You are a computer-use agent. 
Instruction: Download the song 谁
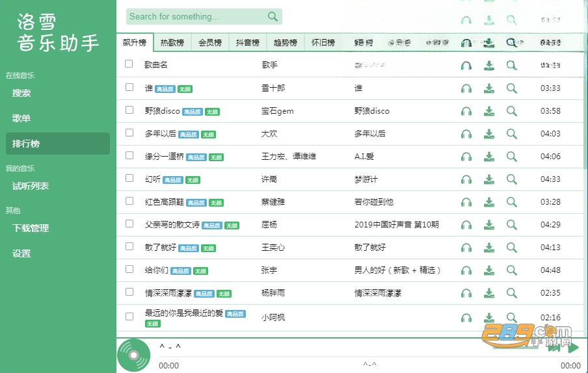tap(489, 88)
